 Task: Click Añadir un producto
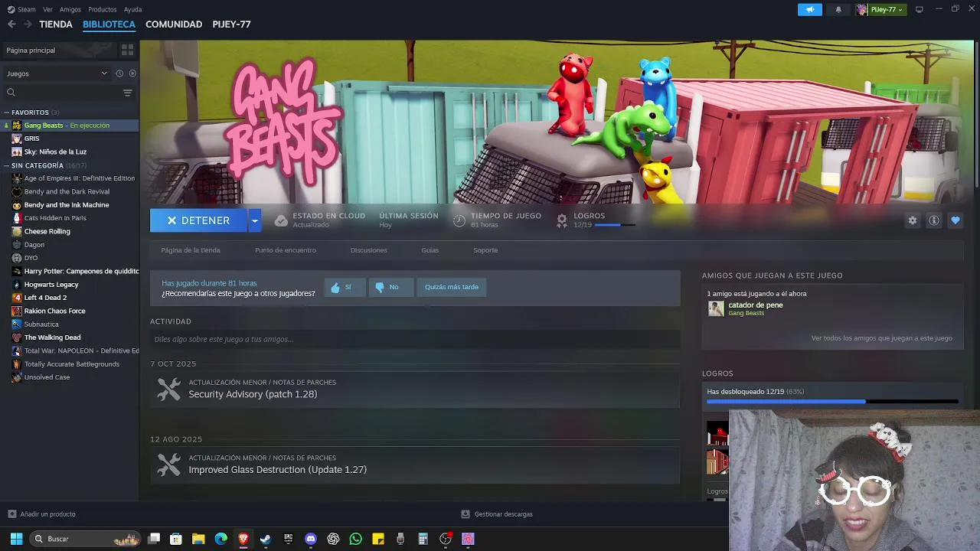tap(41, 514)
